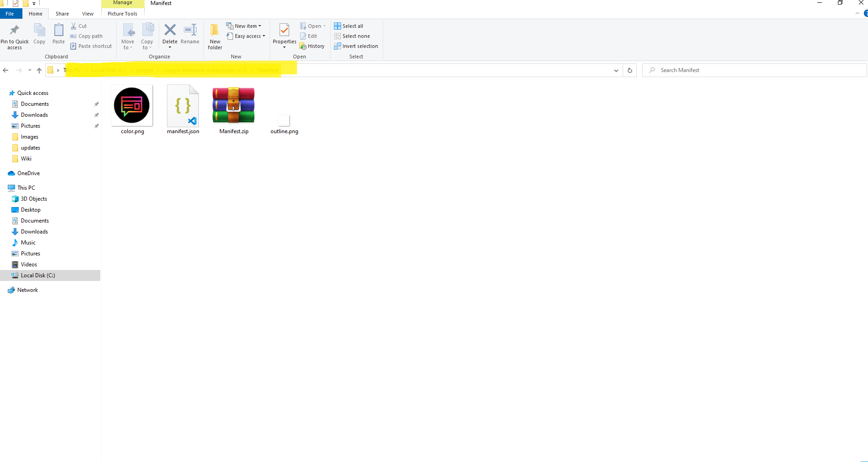Click the red Delete icon
Screen dimensions: 868x462
click(x=170, y=30)
